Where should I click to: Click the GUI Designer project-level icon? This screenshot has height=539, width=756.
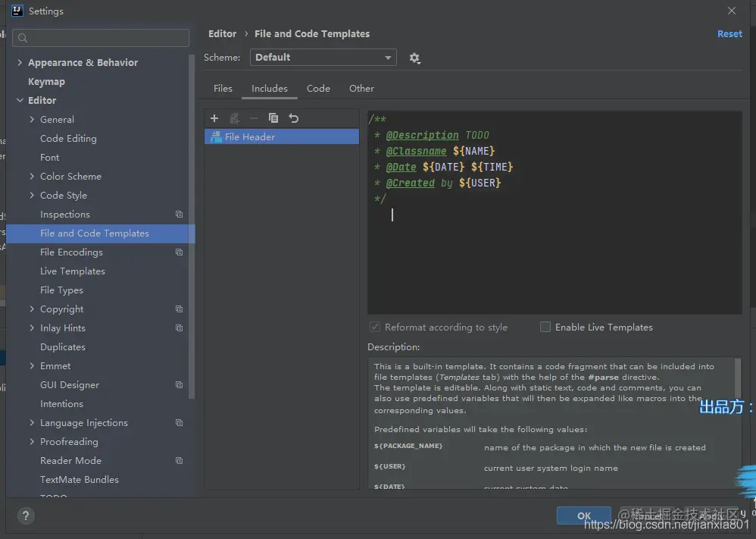click(x=179, y=385)
